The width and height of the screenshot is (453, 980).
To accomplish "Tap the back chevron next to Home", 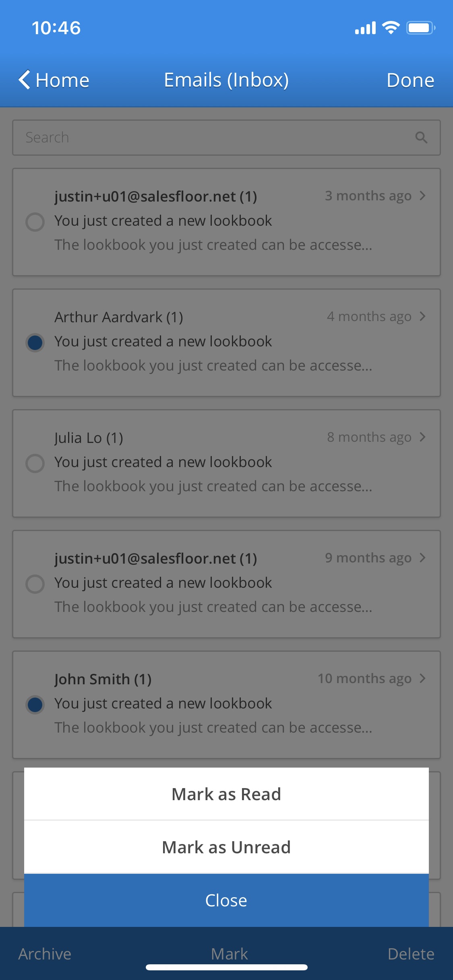I will click(x=25, y=80).
